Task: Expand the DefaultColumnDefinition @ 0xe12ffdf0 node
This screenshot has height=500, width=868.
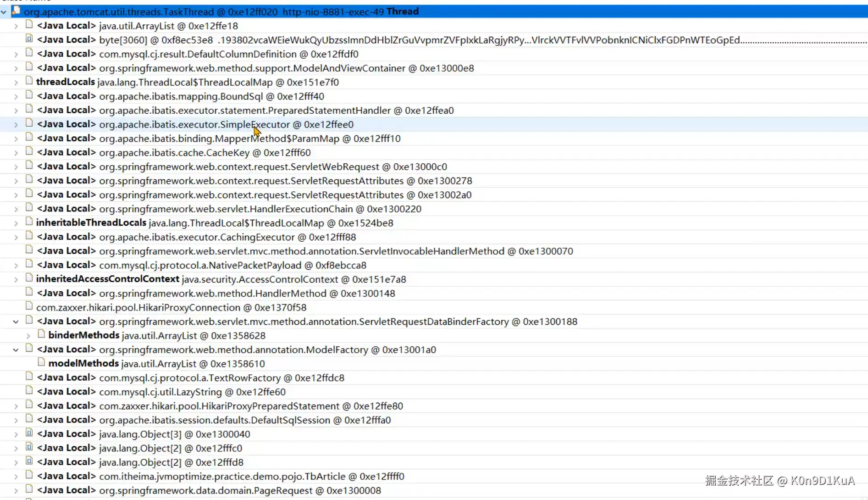Action: point(16,55)
